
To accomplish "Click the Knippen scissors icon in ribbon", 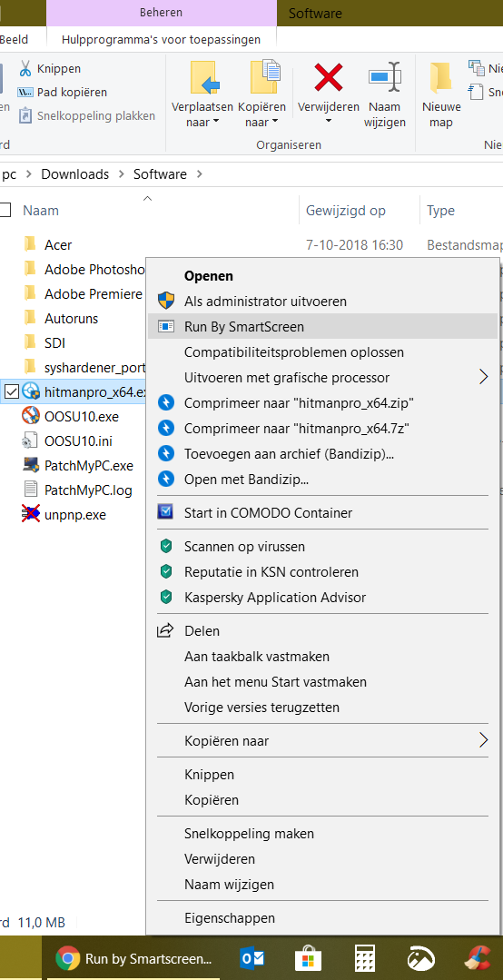I will point(25,68).
